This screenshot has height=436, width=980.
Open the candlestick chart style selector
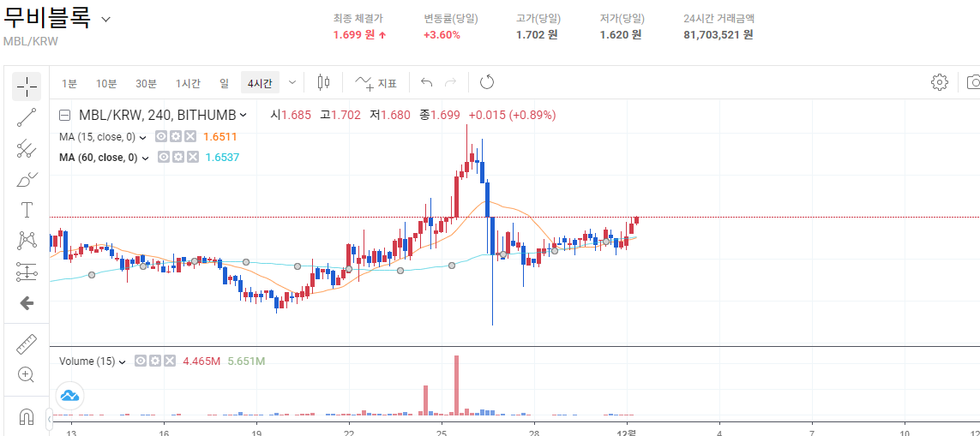pyautogui.click(x=323, y=82)
